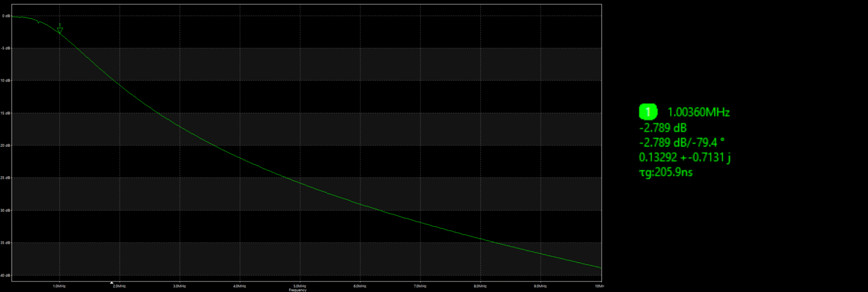Click the 6.0MHz x-axis label
868x292 pixels.
(x=360, y=286)
